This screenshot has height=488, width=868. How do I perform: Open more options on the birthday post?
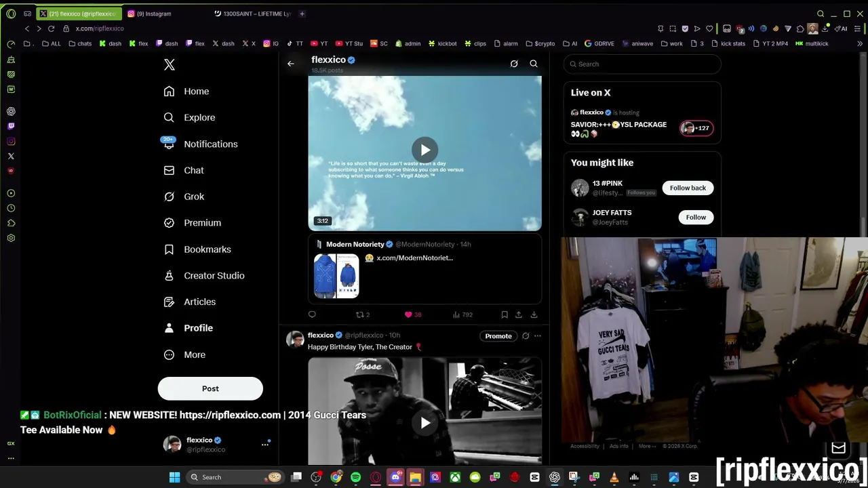point(538,336)
